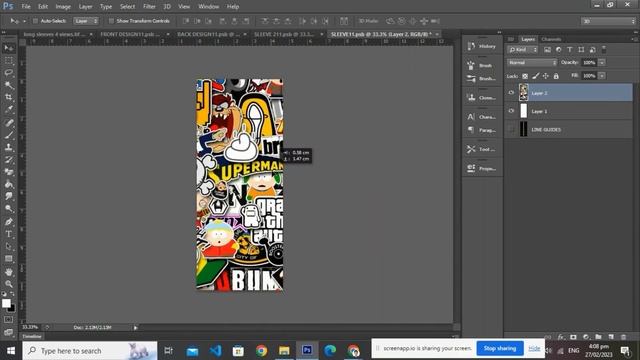
Task: Open the Opacity slider arrow
Action: (x=602, y=62)
